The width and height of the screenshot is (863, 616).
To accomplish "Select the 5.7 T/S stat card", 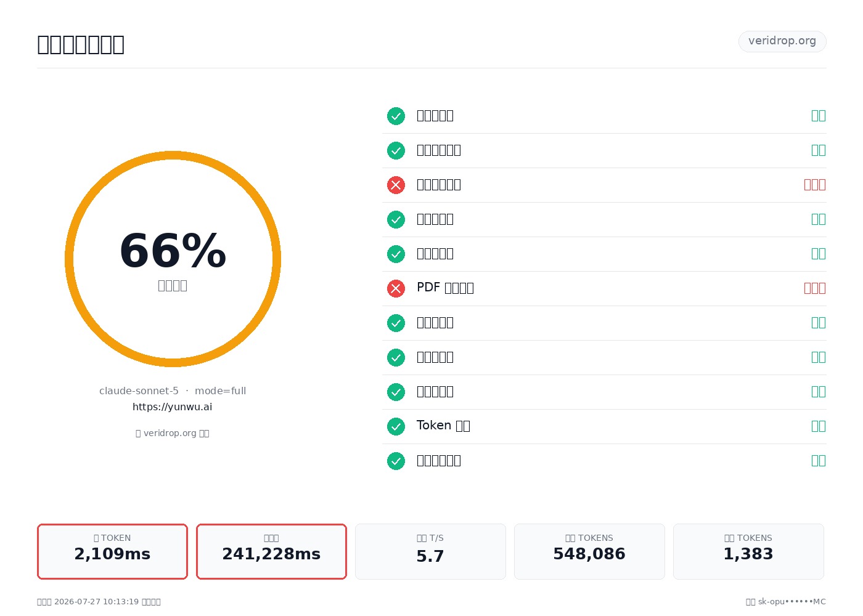I will pos(430,551).
